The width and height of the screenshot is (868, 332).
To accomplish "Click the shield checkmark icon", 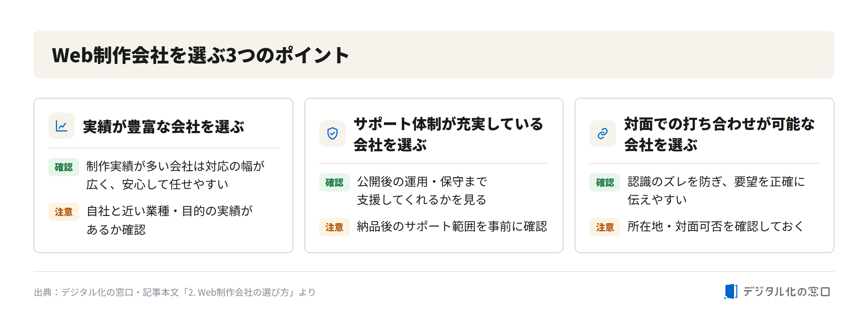I will coord(332,133).
